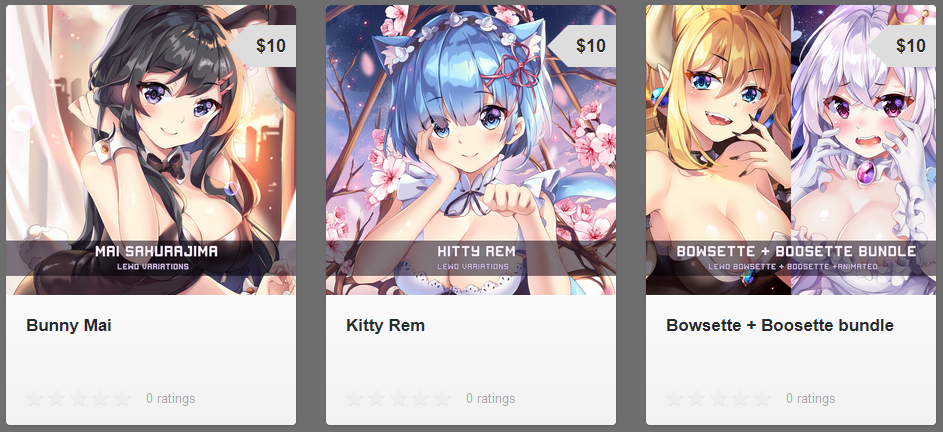Select the second star under Bowsette bundle

[x=696, y=398]
